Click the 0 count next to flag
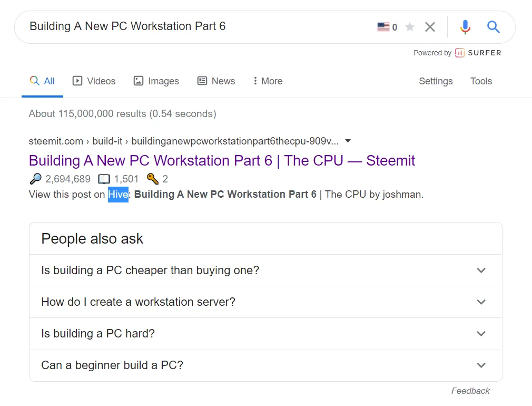 click(395, 27)
